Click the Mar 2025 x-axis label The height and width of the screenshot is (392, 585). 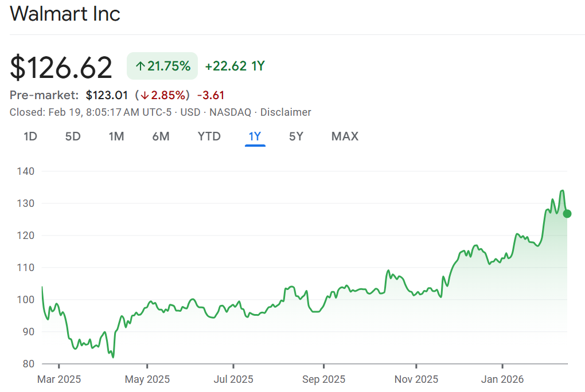59,379
